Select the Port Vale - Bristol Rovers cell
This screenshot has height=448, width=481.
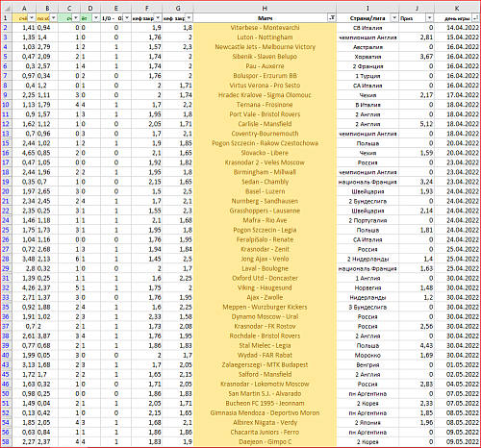pos(265,114)
